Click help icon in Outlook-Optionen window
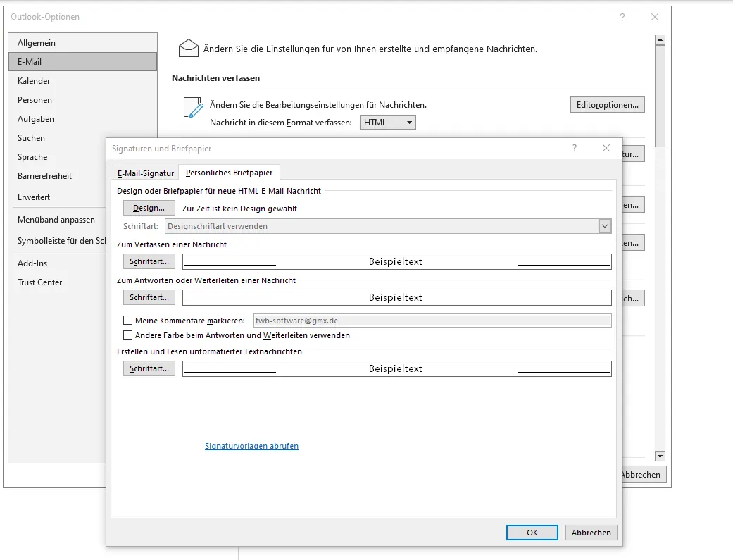Screen dimensions: 733x560 coord(622,18)
